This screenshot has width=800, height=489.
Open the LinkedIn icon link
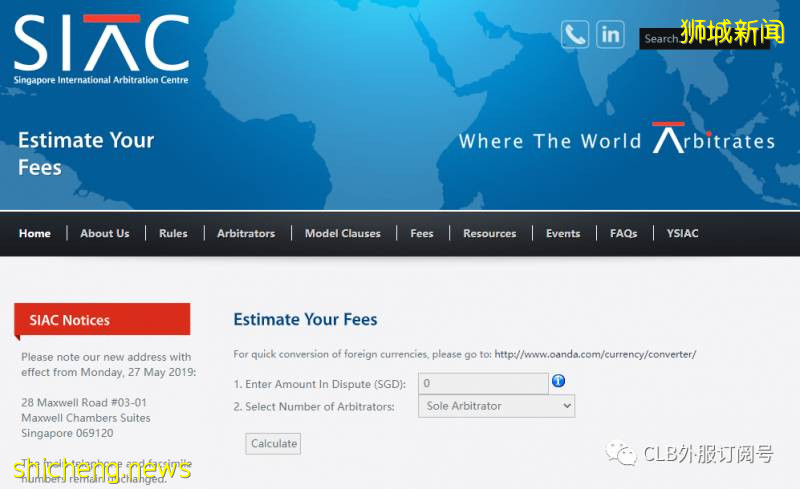click(x=610, y=34)
